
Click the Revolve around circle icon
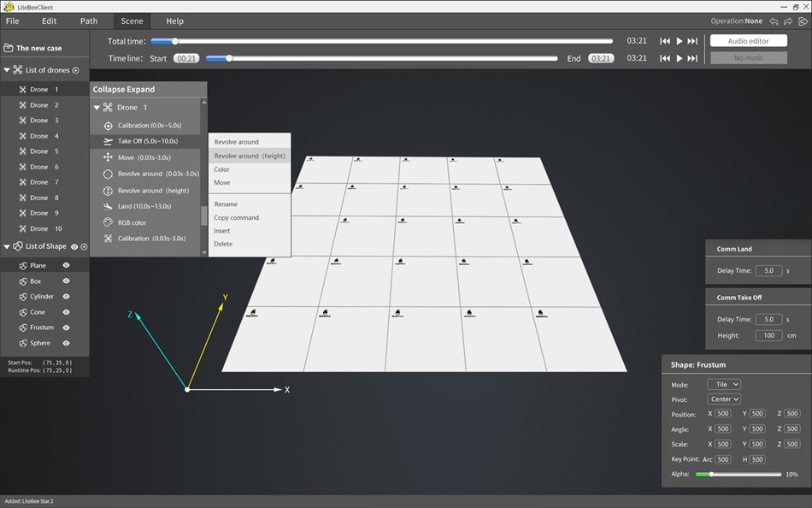tap(108, 174)
